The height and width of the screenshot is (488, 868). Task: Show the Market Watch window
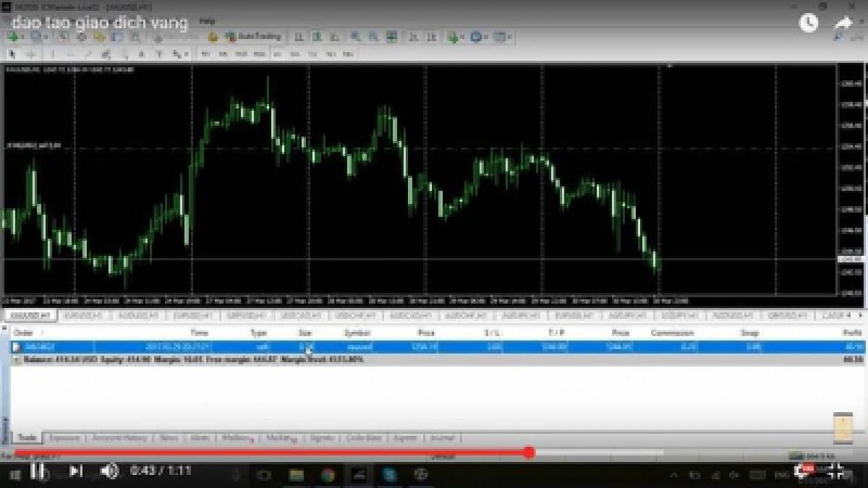[64, 37]
